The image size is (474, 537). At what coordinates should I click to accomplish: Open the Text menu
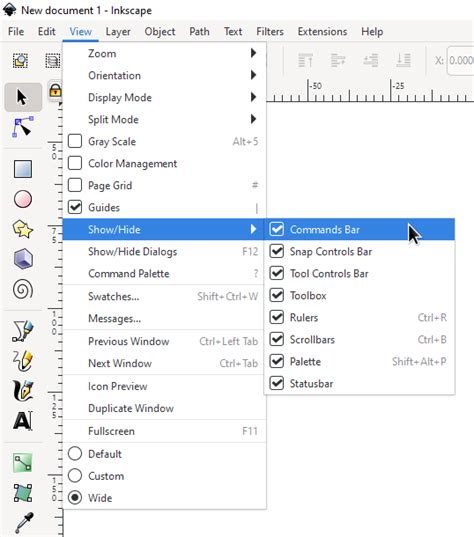233,32
